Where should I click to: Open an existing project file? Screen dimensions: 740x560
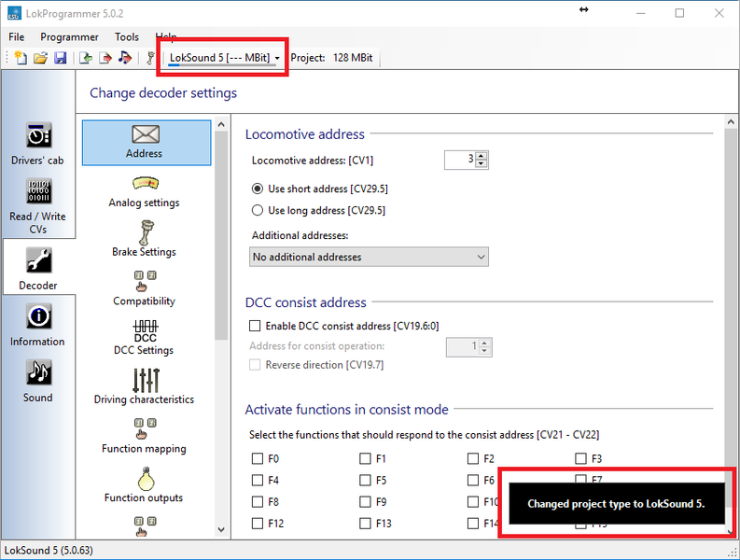tap(40, 58)
